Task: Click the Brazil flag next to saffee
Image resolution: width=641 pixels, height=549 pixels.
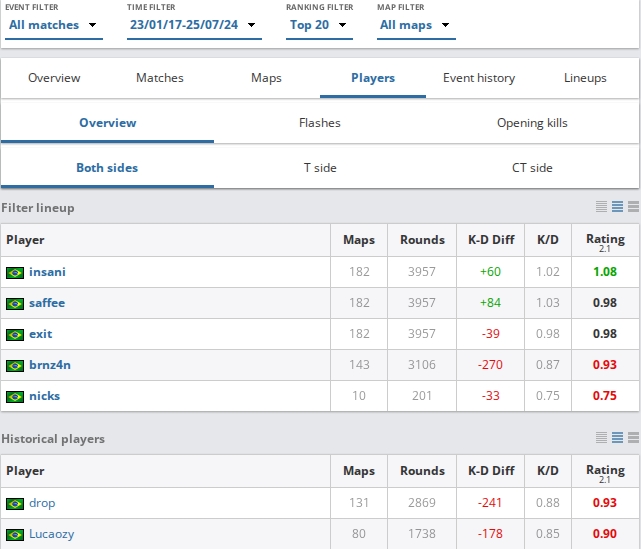Action: (x=15, y=304)
